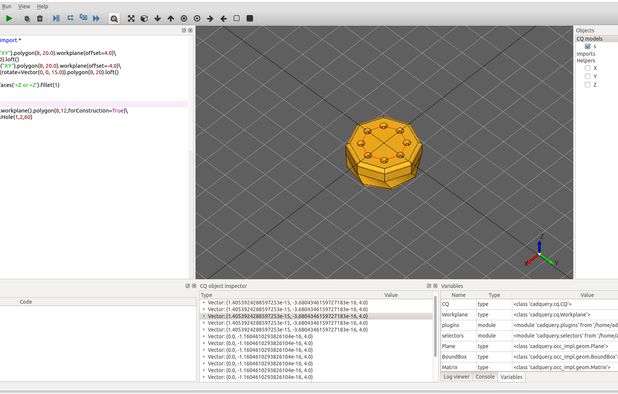618x394 pixels.
Task: Click the fit-all zoom icon
Action: pyautogui.click(x=131, y=19)
